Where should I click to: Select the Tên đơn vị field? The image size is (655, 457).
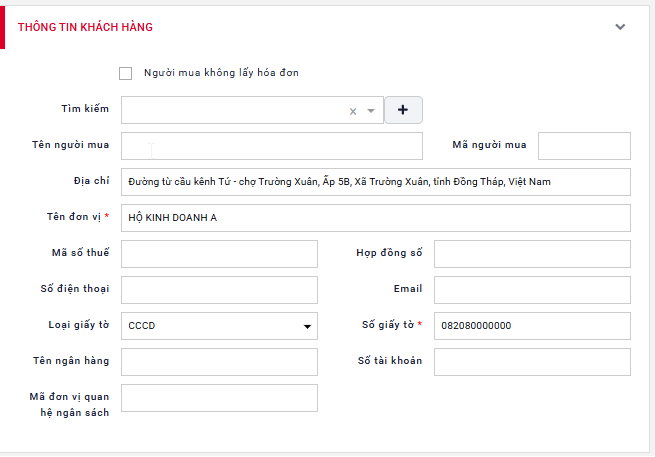point(375,218)
